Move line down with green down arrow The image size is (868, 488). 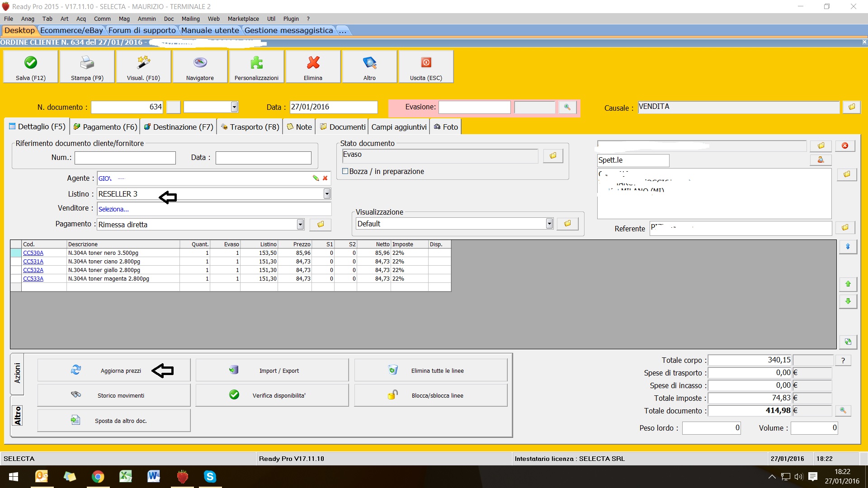(848, 301)
